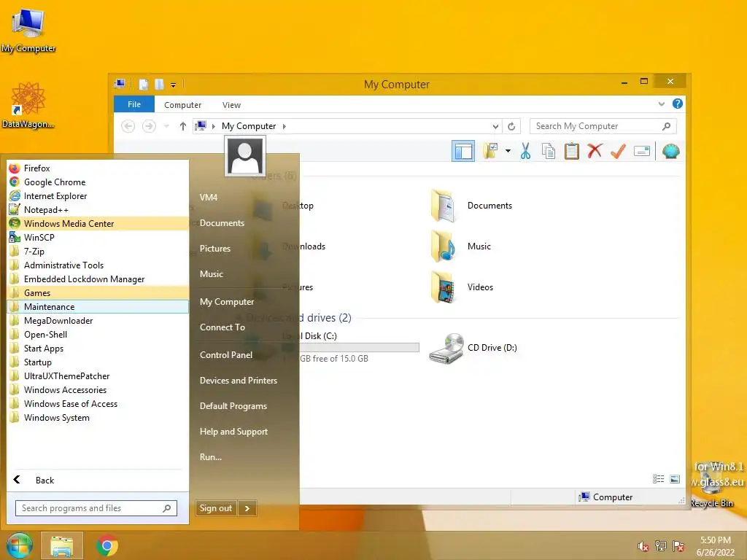Go up one level with Up arrow
The height and width of the screenshot is (560, 747).
click(x=182, y=126)
